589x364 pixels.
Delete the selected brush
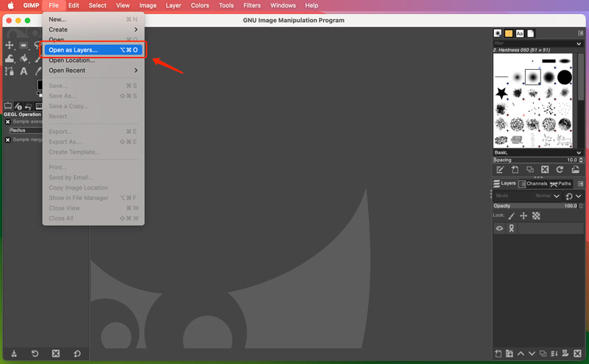[x=545, y=170]
